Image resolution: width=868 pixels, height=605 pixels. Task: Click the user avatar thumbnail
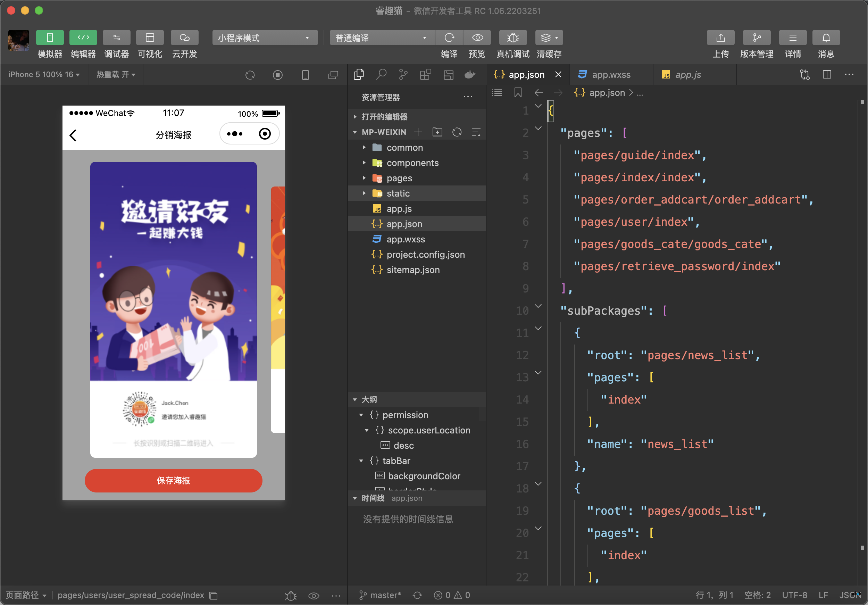point(18,40)
